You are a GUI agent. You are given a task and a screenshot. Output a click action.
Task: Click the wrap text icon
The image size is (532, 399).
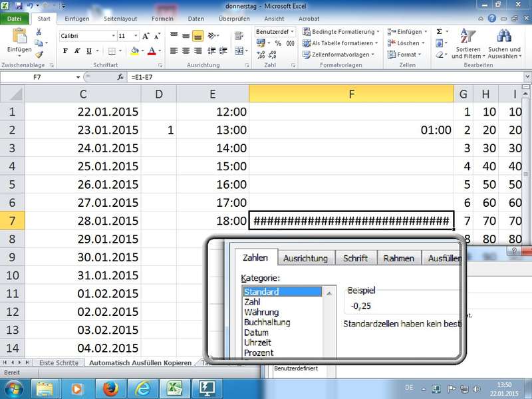239,36
